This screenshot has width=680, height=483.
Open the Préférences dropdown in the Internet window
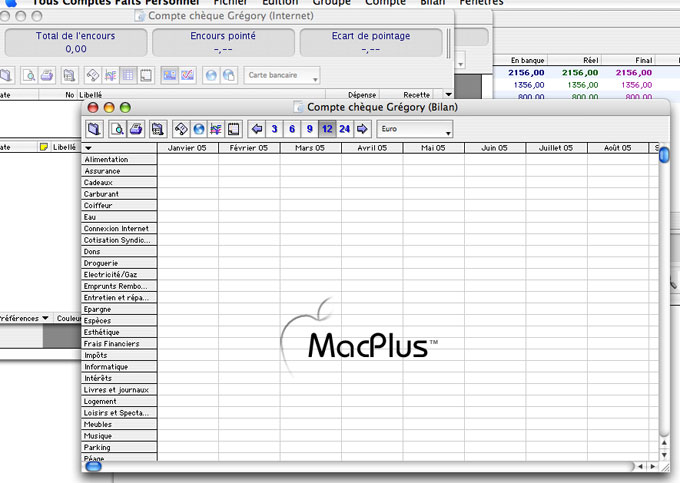(25, 318)
